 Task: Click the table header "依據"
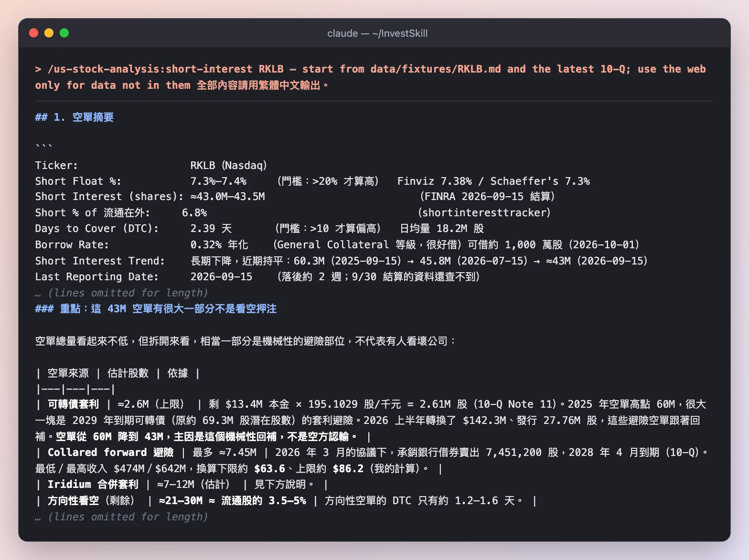pos(178,373)
